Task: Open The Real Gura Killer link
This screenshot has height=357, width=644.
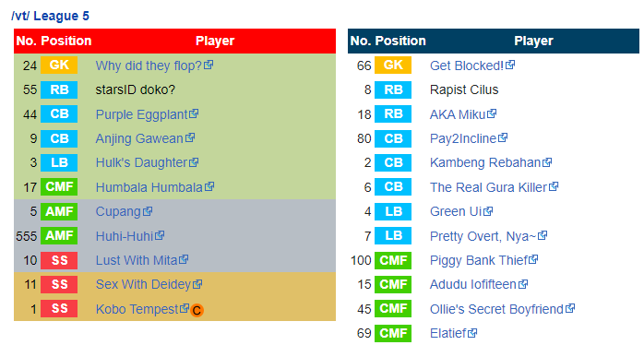Action: (x=488, y=187)
